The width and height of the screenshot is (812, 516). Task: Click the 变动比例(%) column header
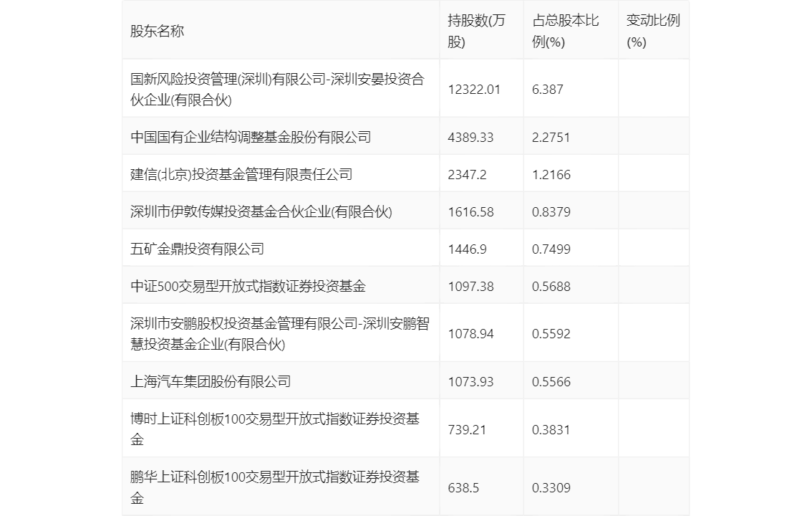(x=653, y=31)
